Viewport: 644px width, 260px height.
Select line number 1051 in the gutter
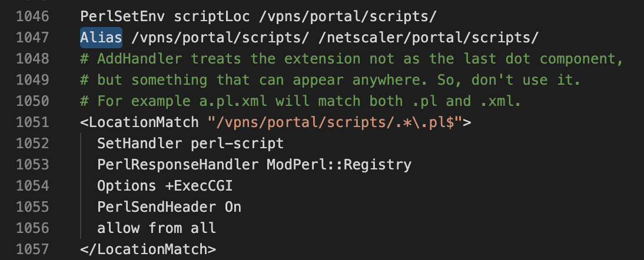tap(32, 122)
